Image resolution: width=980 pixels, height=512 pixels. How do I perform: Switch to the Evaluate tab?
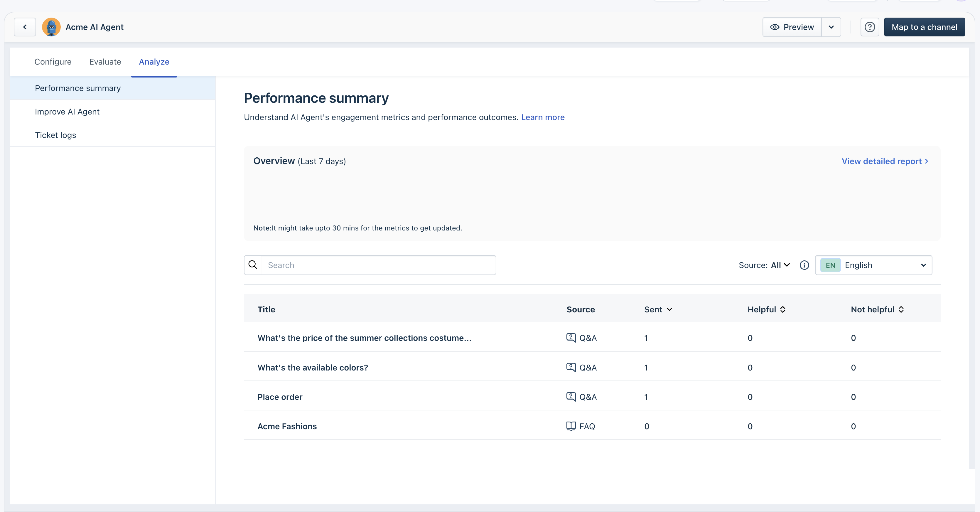coord(105,62)
